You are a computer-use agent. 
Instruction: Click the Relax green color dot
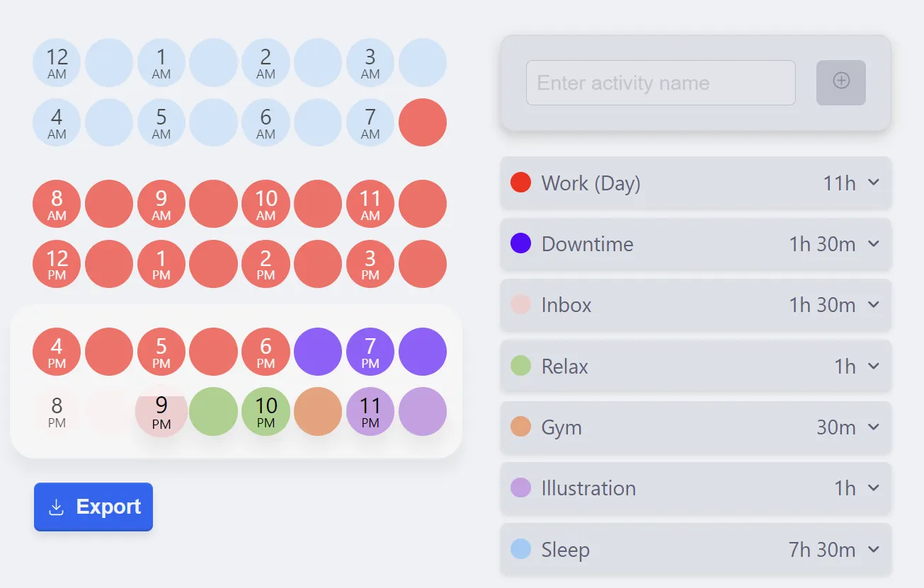[x=520, y=366]
